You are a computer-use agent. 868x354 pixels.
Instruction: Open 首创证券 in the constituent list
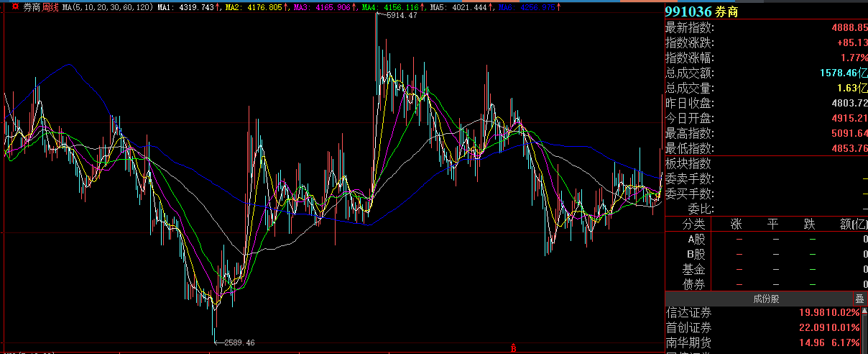(688, 327)
